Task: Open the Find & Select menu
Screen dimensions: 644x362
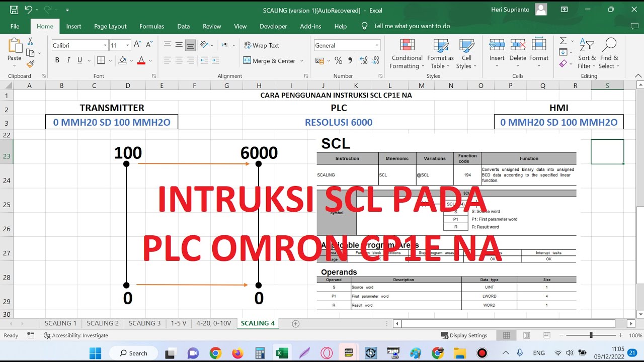Action: (x=609, y=54)
